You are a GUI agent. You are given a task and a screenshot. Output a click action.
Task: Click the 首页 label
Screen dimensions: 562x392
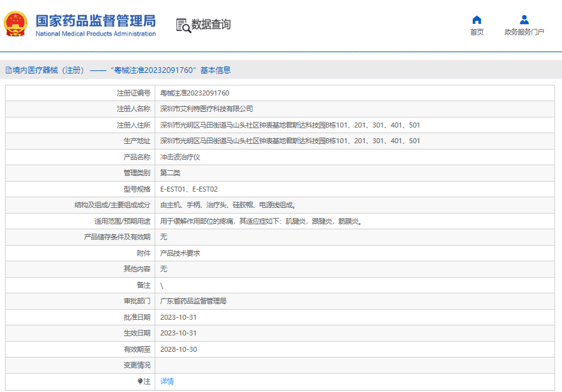coord(477,32)
